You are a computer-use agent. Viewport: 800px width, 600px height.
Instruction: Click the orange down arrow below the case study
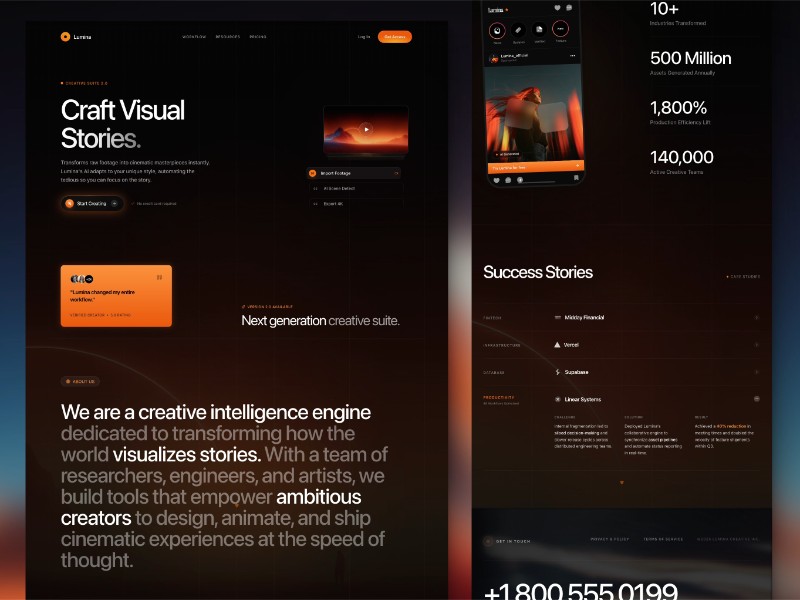pos(623,482)
